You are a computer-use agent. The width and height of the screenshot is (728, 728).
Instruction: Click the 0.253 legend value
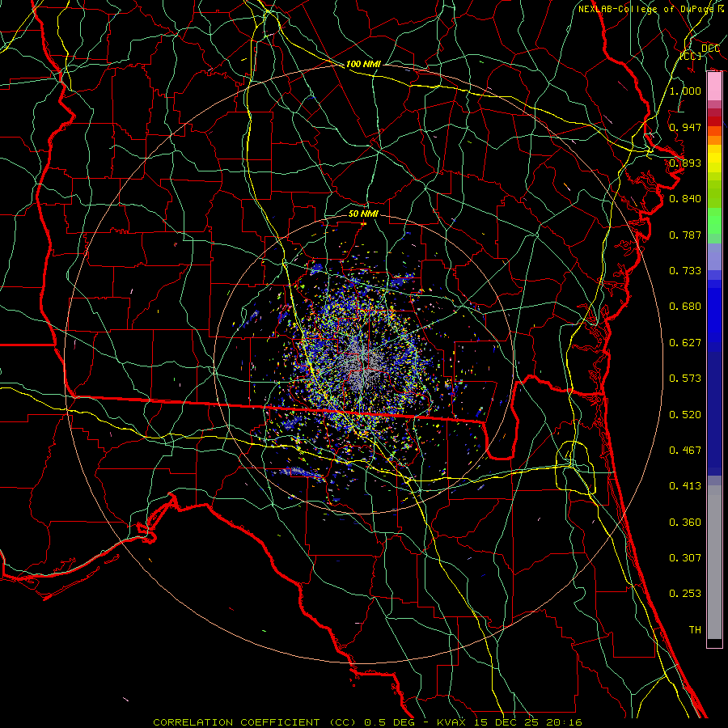[x=685, y=594]
